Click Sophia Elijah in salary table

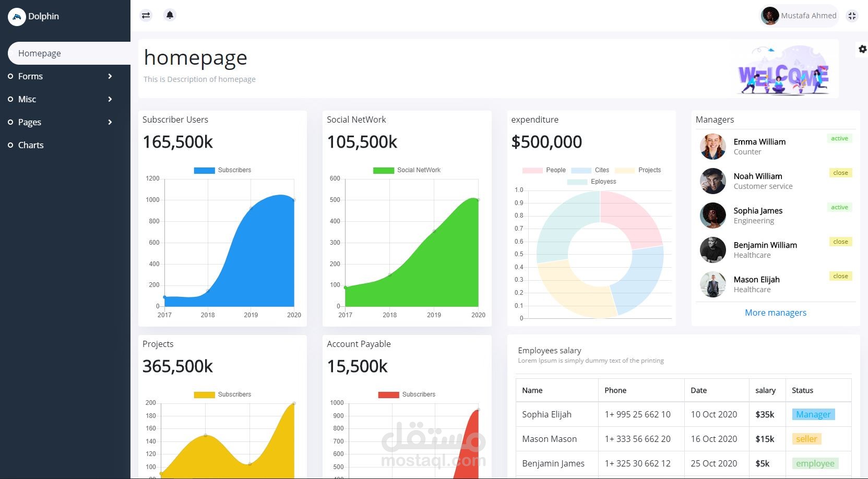pyautogui.click(x=546, y=414)
